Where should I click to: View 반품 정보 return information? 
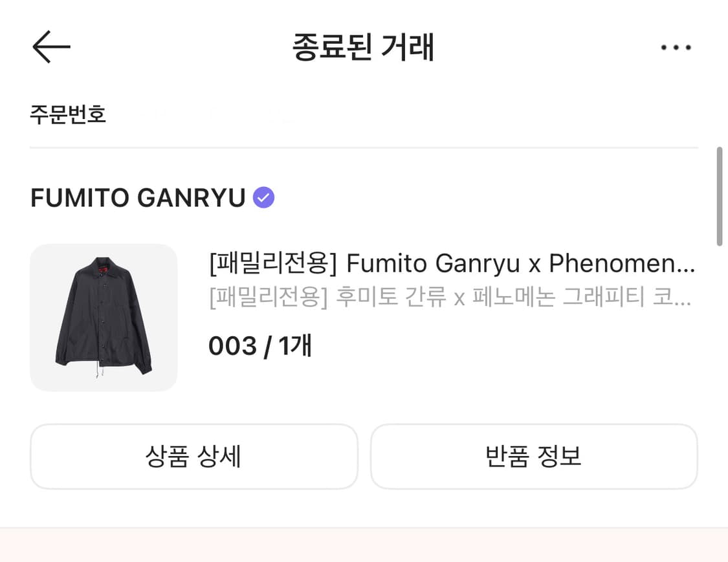(x=534, y=457)
